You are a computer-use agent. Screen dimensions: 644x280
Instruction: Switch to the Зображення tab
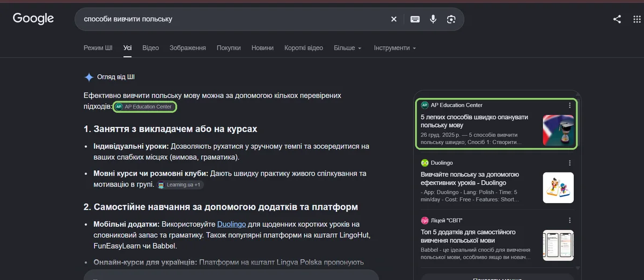(188, 48)
